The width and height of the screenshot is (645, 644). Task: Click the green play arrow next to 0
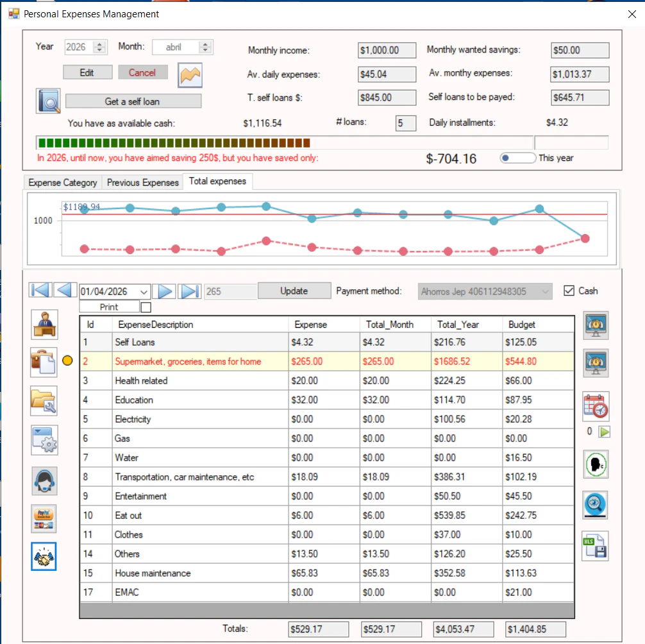click(x=604, y=432)
